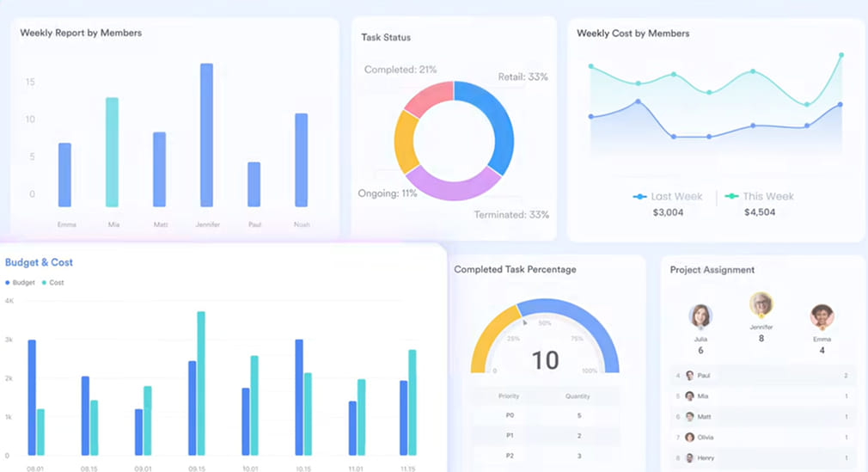Select the P1 priority row
Screen dimensions: 868x472
(x=545, y=436)
